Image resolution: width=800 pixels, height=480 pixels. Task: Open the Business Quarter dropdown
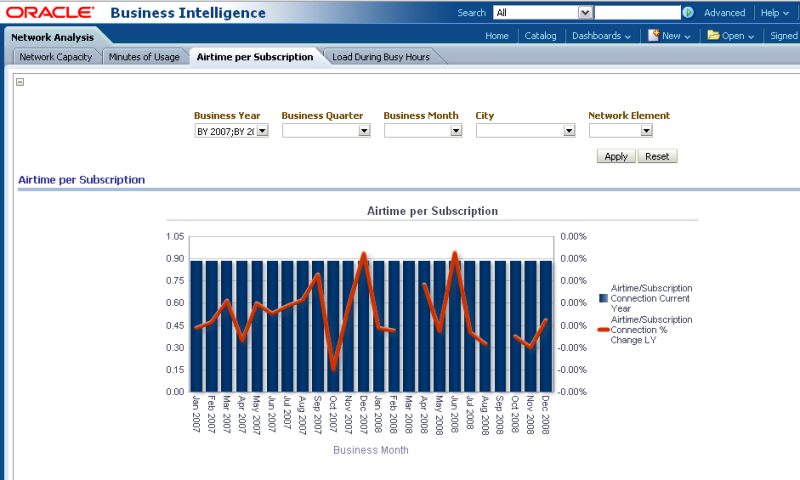click(364, 131)
